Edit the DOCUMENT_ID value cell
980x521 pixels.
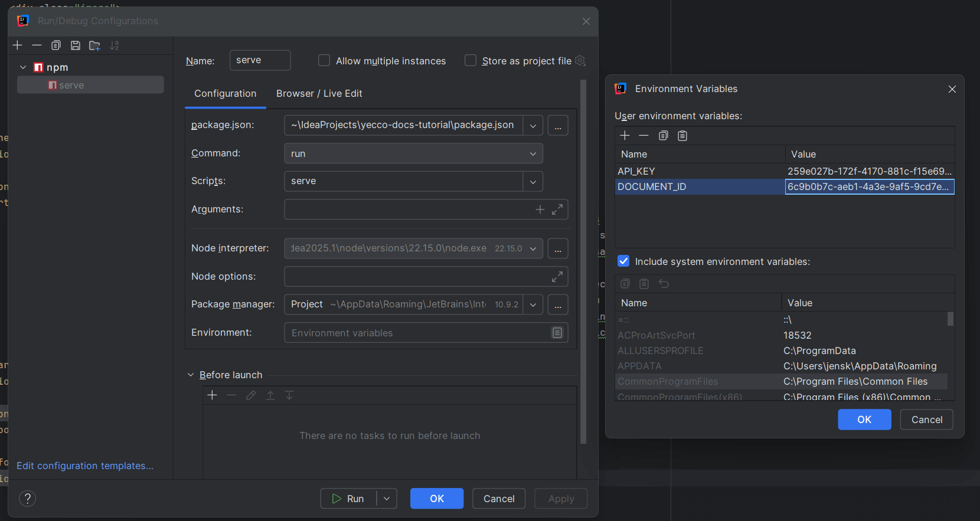[870, 186]
